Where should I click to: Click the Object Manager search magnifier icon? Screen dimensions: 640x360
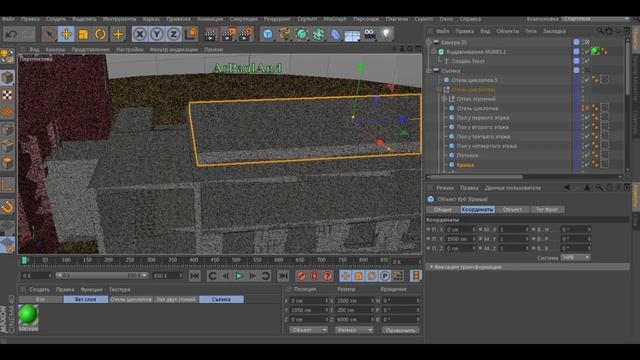pos(600,31)
